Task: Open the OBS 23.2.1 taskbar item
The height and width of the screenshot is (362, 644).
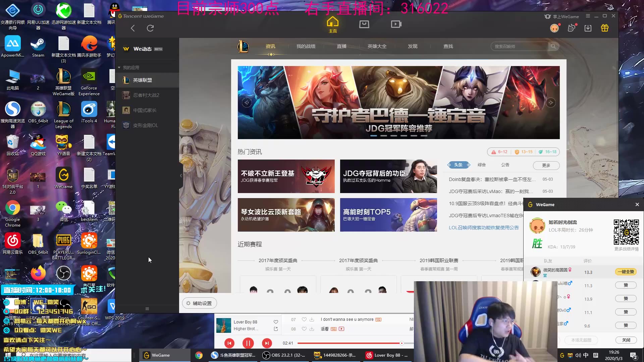Action: (x=284, y=355)
